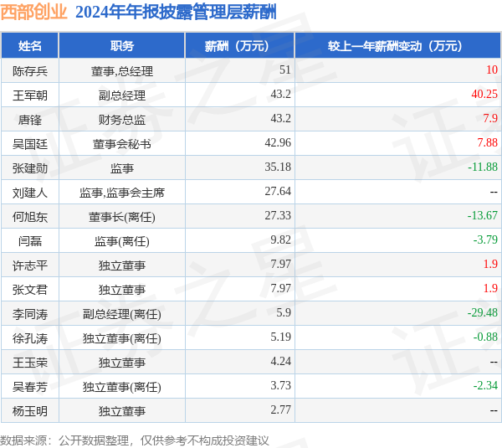
Task: Click the 数据来源 footer note
Action: pos(135,440)
